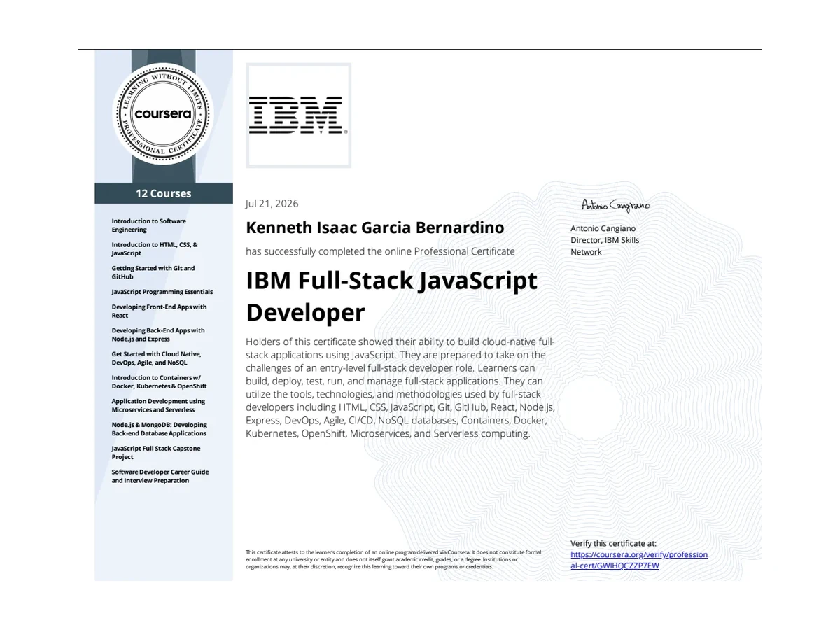The image size is (840, 630).
Task: Click 'has successfully completed the online Professional Certificate'
Action: pyautogui.click(x=380, y=251)
